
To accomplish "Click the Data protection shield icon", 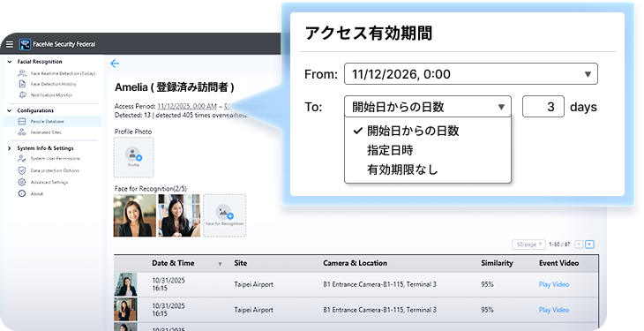I will 22,170.
